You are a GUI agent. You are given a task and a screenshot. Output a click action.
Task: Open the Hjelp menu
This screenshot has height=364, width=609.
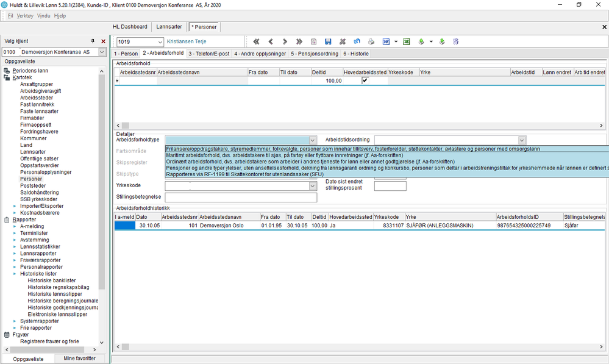tap(60, 16)
